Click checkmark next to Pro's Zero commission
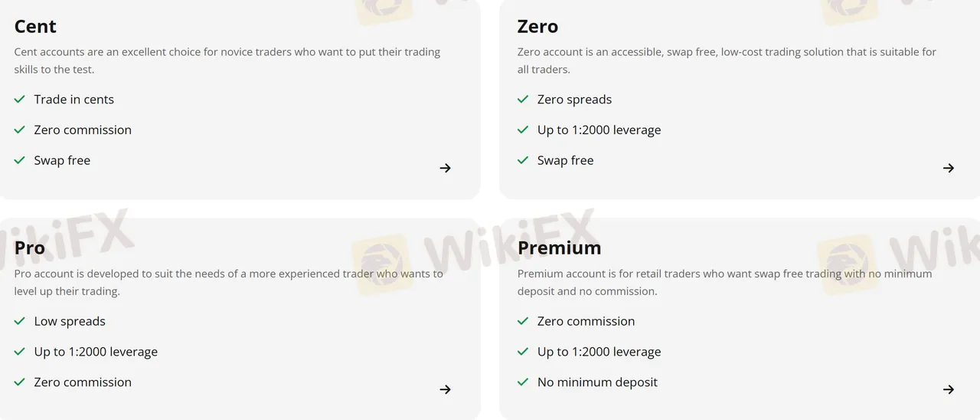This screenshot has width=980, height=420. pyautogui.click(x=20, y=382)
